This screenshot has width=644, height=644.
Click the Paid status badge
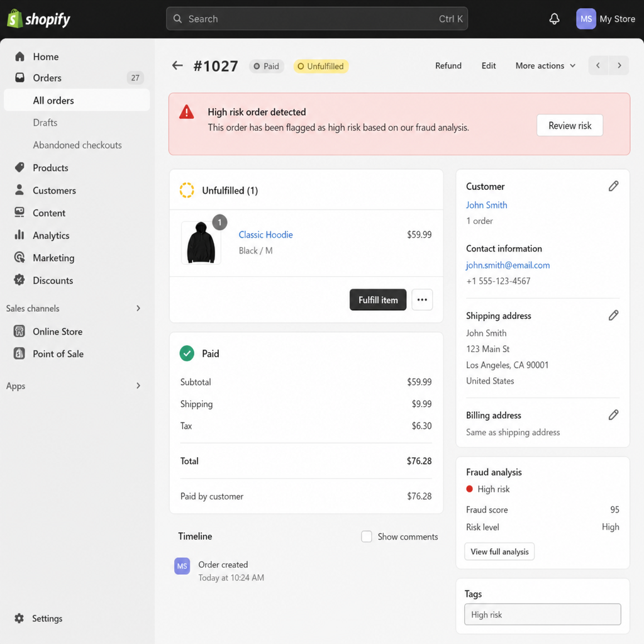tap(267, 66)
